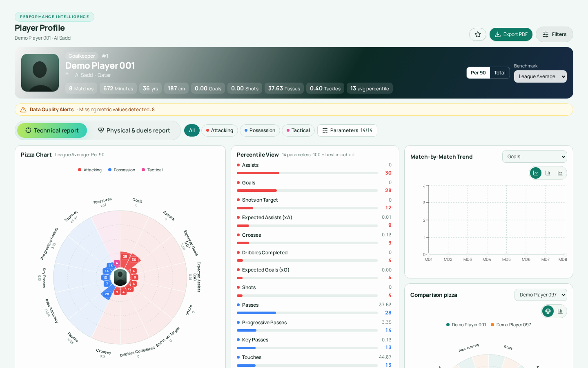This screenshot has width=588, height=368.
Task: Switch trend to line chart view icon
Action: [536, 173]
